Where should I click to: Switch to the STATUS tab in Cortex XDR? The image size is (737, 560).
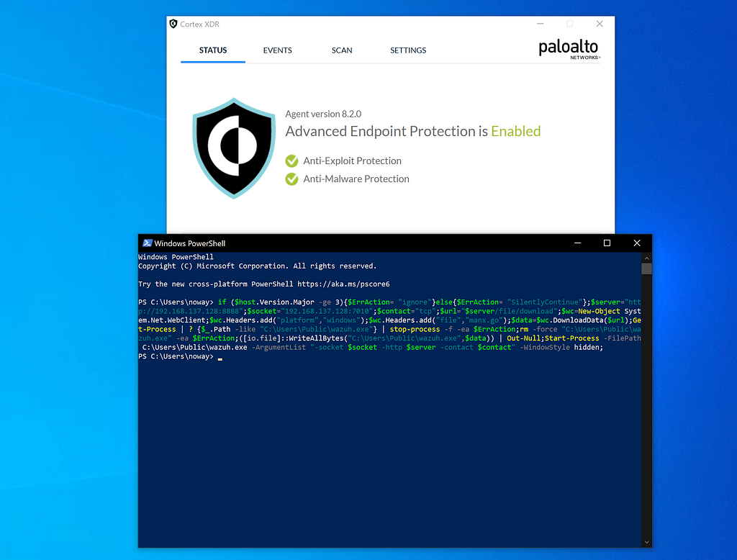pyautogui.click(x=213, y=50)
